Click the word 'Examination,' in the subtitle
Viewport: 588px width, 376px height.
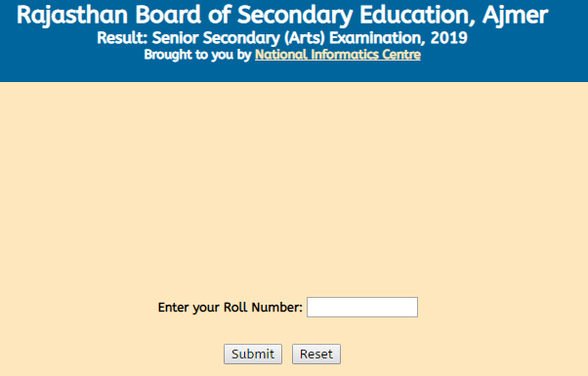click(378, 38)
